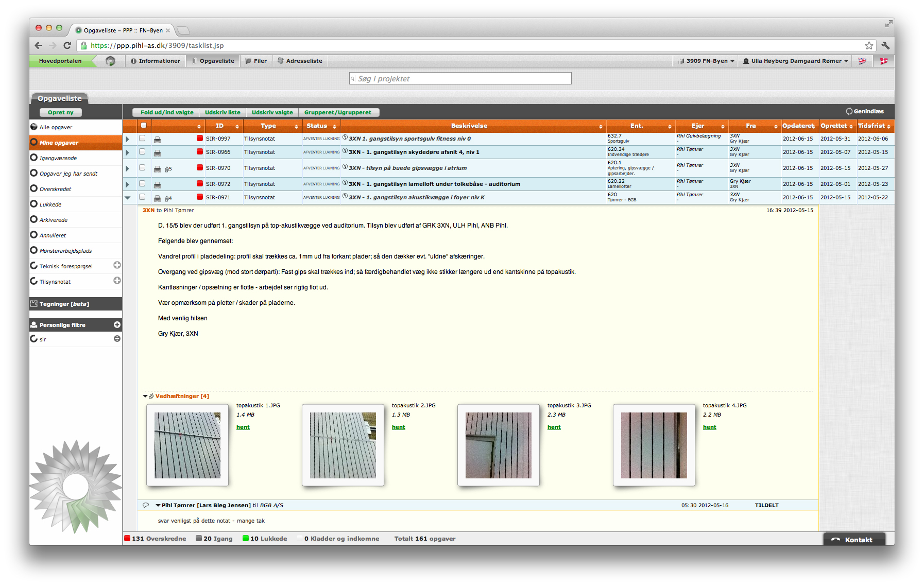Reload the list with the Genindlæs icon
The image size is (924, 586).
click(849, 111)
